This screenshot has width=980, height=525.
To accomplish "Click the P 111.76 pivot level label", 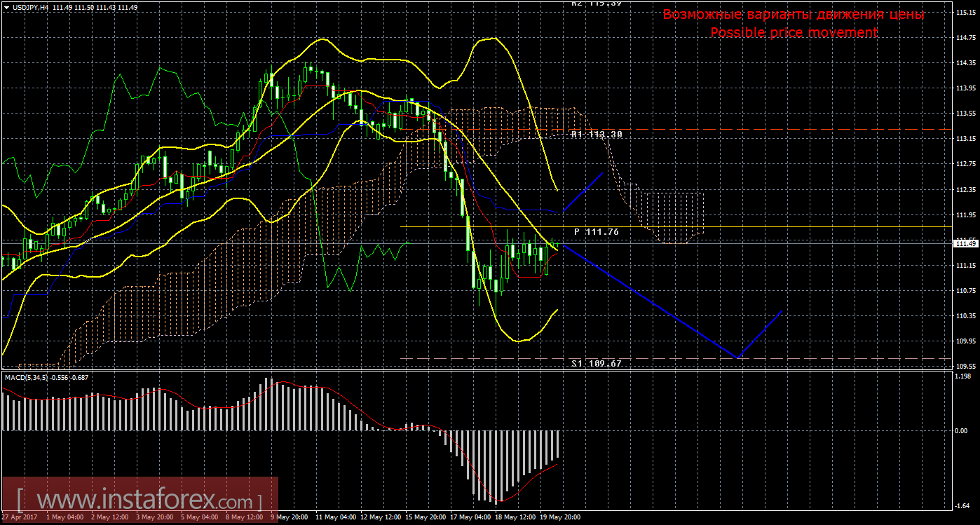I will 595,231.
